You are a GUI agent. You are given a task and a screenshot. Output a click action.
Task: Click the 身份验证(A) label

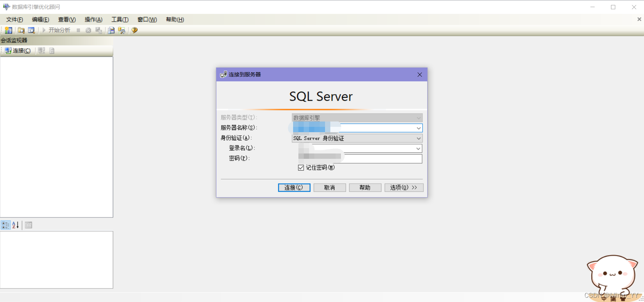point(236,138)
